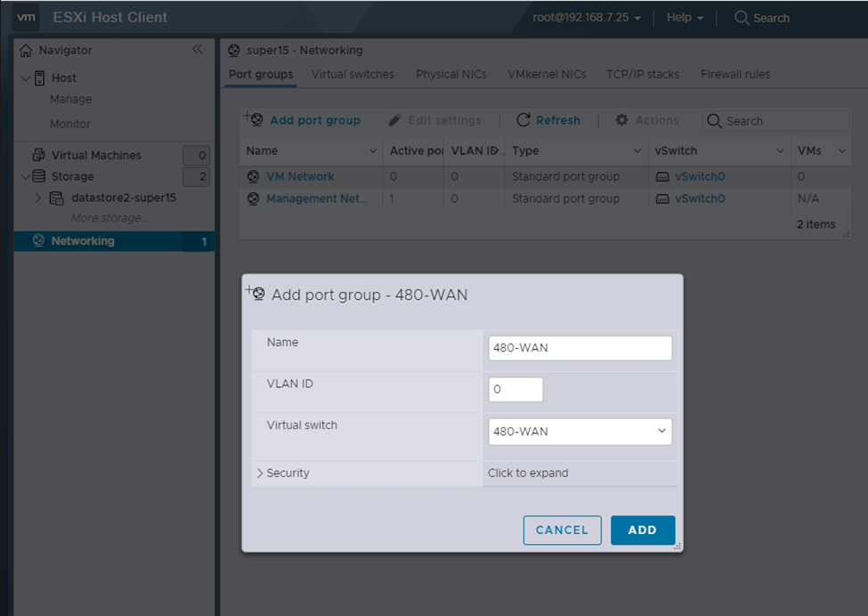Expand the Security section in dialog
This screenshot has height=616, width=868.
coord(260,474)
